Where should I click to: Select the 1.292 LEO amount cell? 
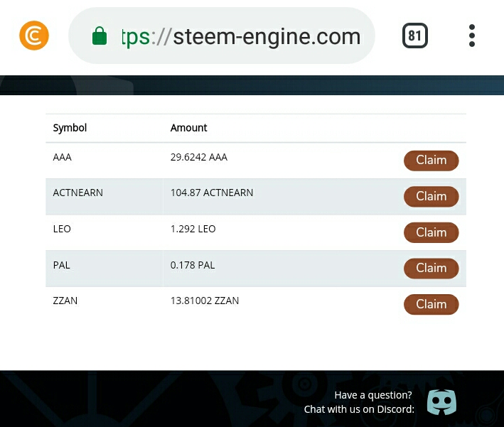193,229
